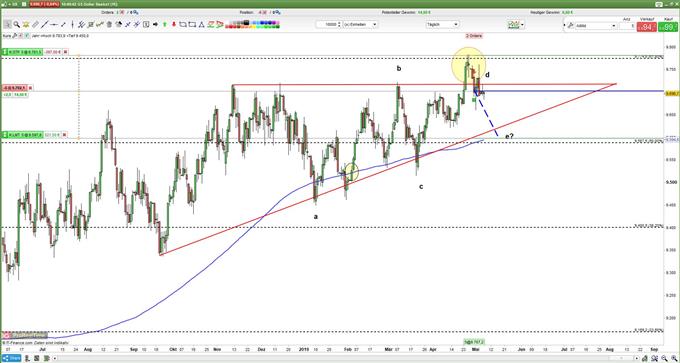Image resolution: width=680 pixels, height=363 pixels.
Task: Click the third icon right of Share
Action: (x=46, y=358)
